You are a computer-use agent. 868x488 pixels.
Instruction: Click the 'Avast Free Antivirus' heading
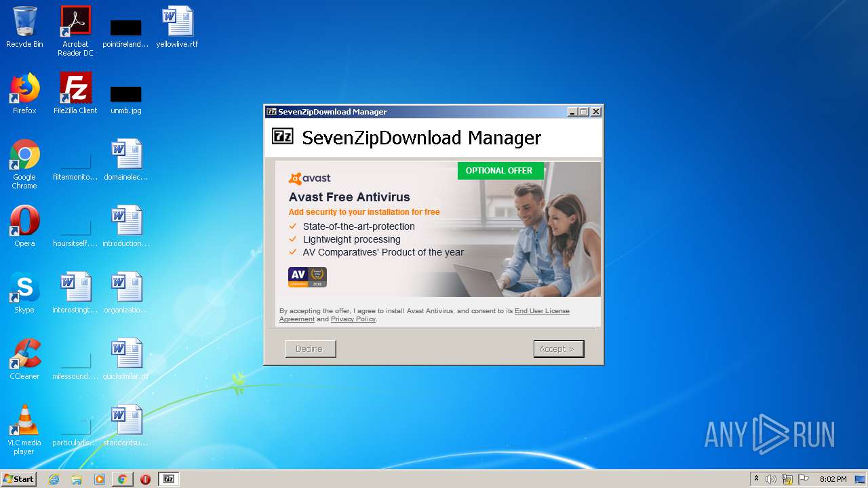(349, 197)
